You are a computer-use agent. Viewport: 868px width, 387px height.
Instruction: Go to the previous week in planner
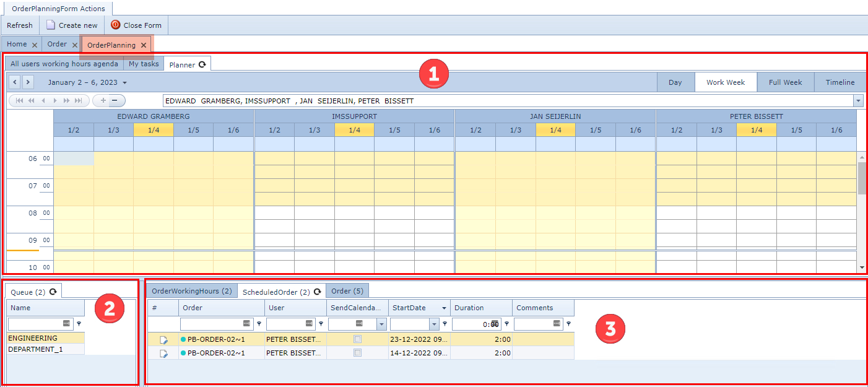15,82
